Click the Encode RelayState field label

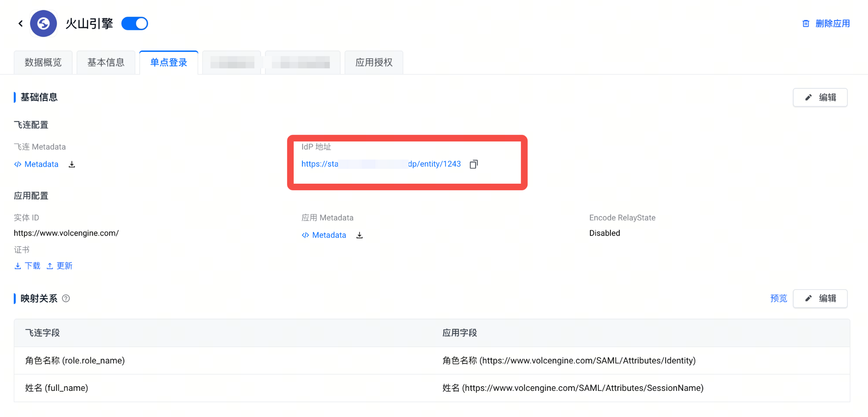point(622,218)
